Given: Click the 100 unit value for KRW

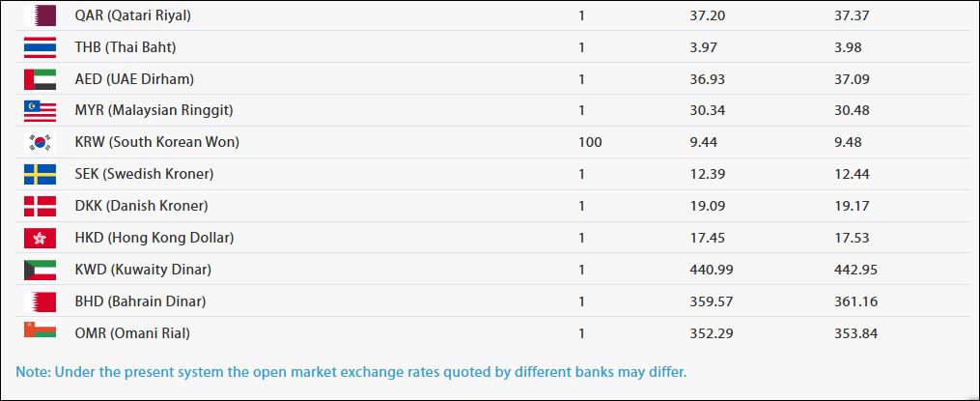Looking at the screenshot, I should pyautogui.click(x=590, y=142).
